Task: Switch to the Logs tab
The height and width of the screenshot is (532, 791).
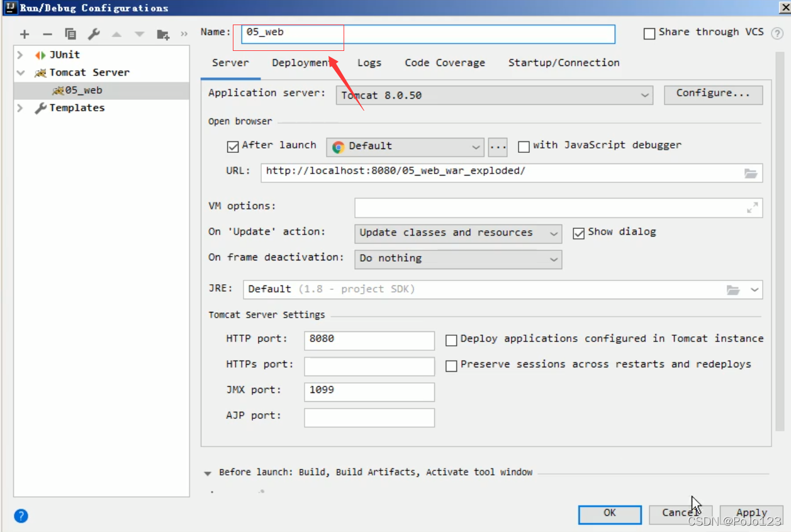Action: [369, 63]
